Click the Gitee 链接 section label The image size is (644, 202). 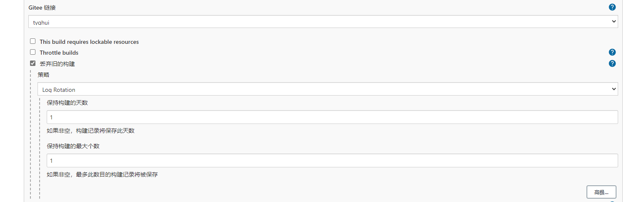pos(42,8)
